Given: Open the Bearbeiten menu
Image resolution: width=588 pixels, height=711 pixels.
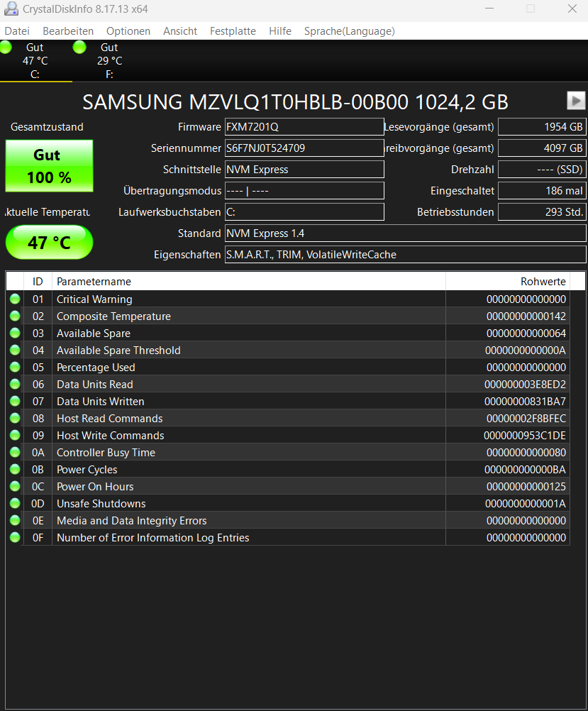Looking at the screenshot, I should point(68,31).
